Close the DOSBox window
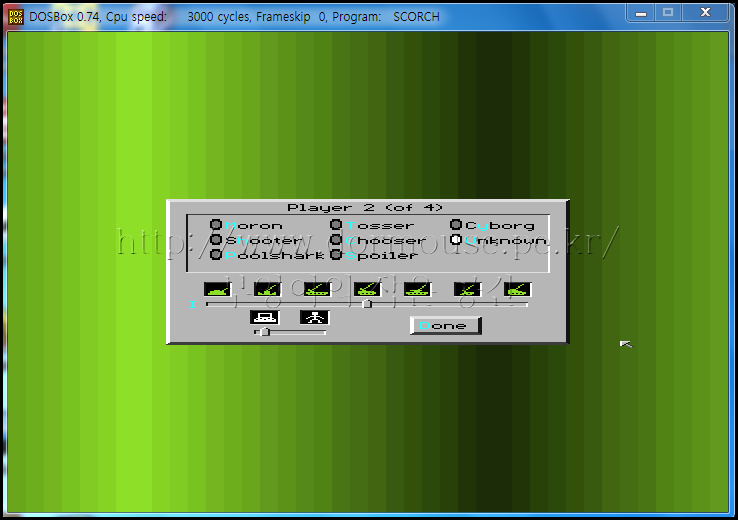 tap(705, 13)
